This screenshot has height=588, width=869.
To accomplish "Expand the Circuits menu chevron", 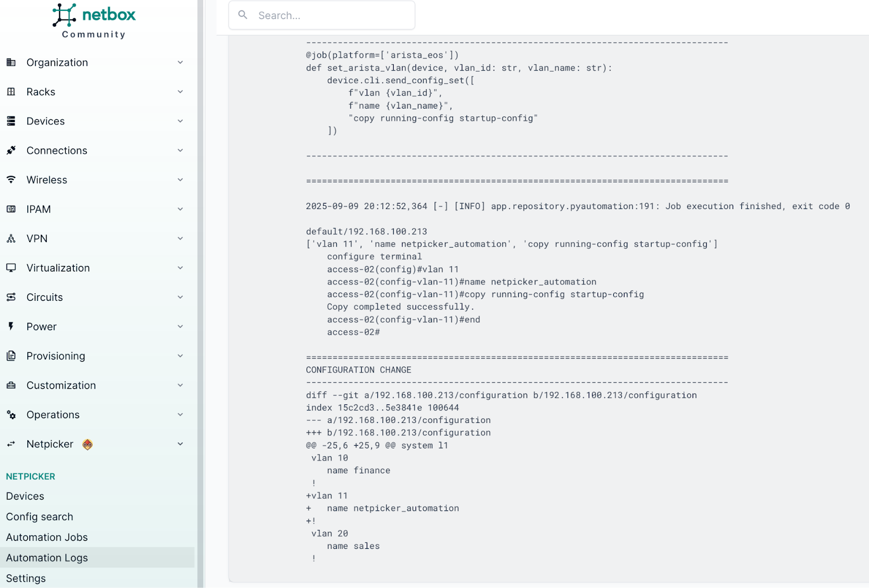I will [180, 297].
